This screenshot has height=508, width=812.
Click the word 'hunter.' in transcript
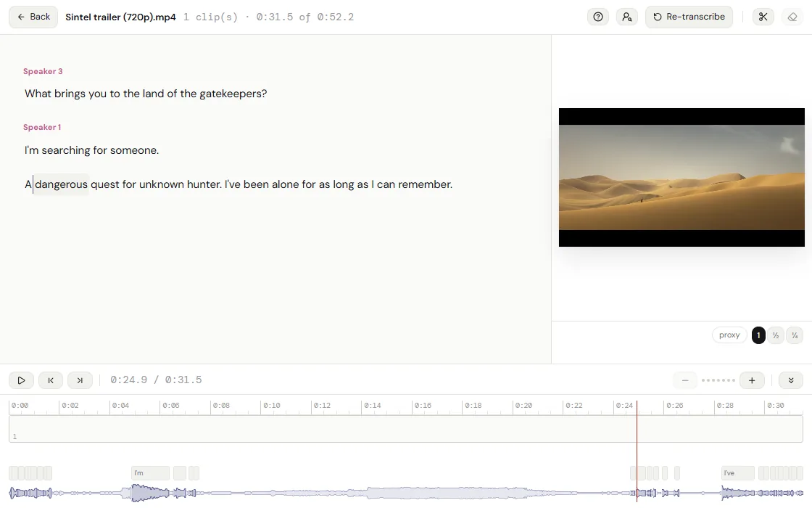coord(204,184)
